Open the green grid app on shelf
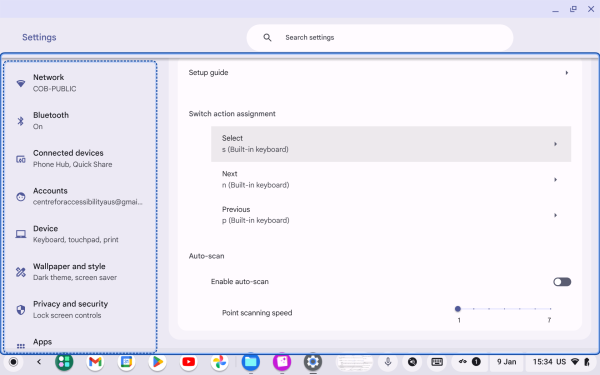 click(x=64, y=362)
